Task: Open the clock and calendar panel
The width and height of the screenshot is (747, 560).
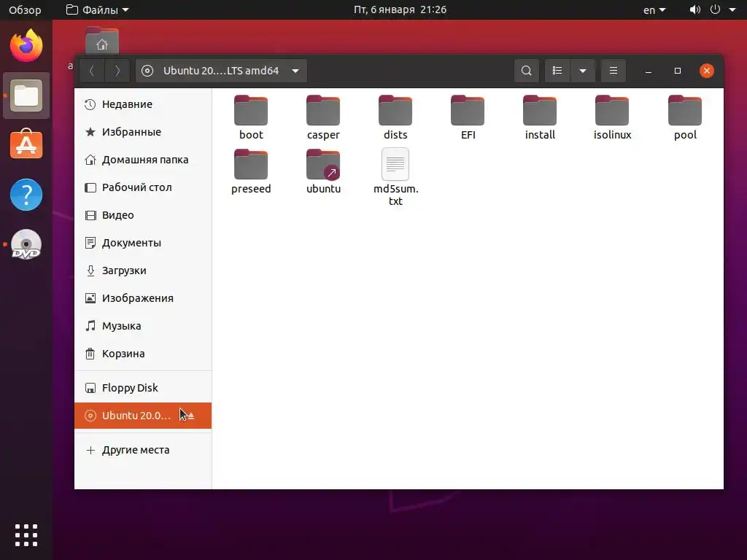Action: [400, 9]
